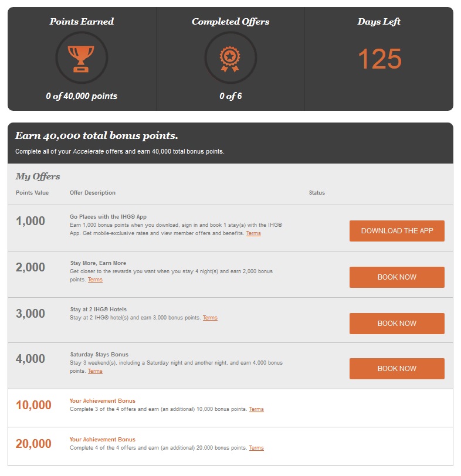Click the My Offers heading
The width and height of the screenshot is (461, 476).
pyautogui.click(x=38, y=176)
